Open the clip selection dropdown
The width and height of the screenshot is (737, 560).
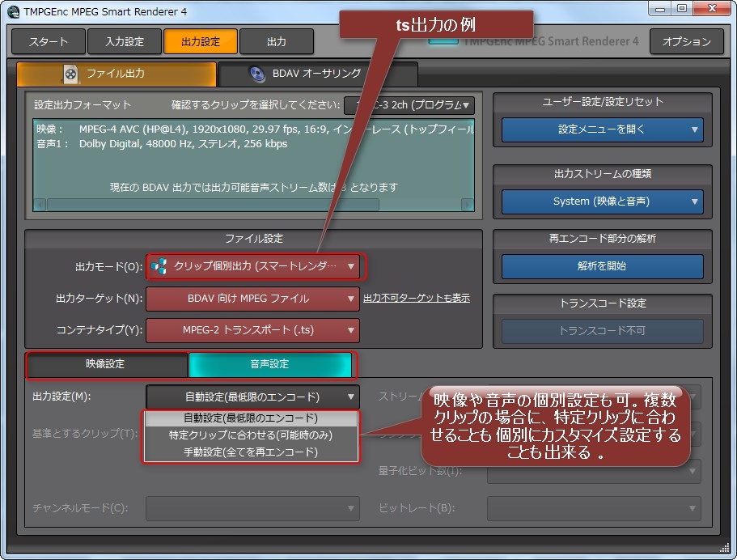point(409,105)
